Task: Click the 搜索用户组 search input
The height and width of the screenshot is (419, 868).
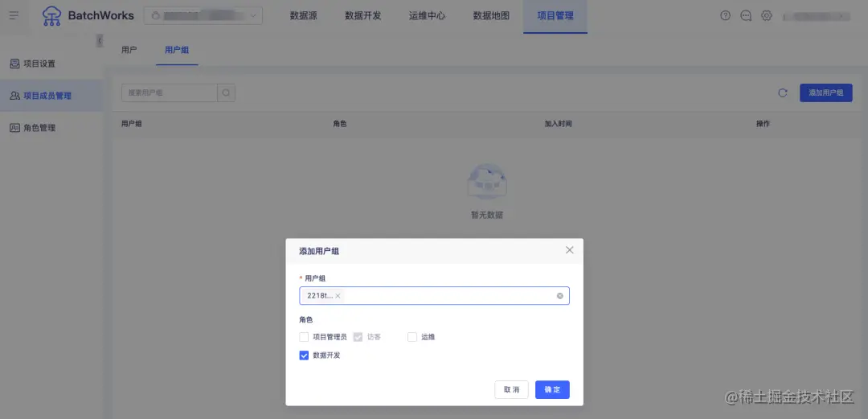Action: click(x=170, y=93)
